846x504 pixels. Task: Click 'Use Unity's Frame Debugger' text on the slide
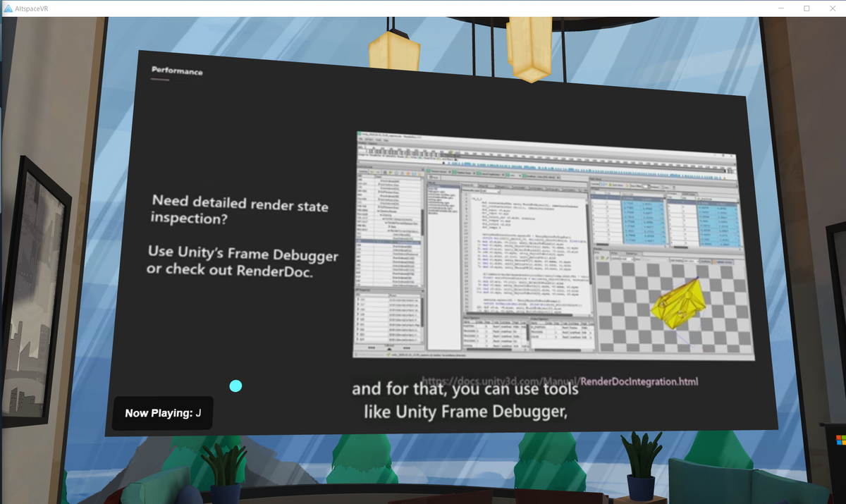[x=243, y=254]
